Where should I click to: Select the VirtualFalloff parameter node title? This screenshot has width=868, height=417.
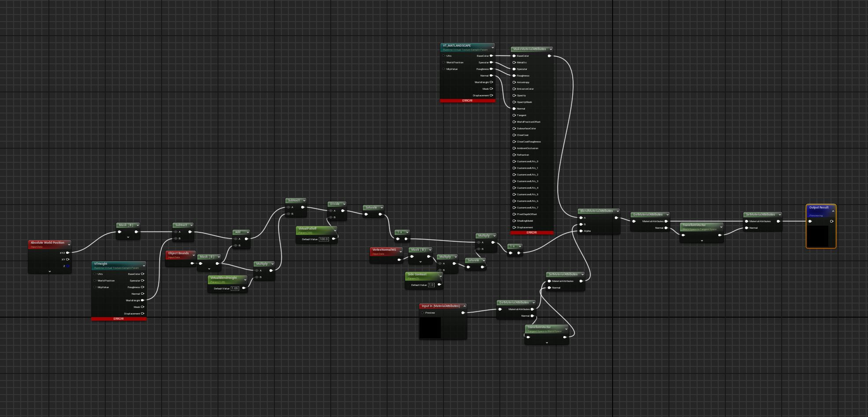307,229
